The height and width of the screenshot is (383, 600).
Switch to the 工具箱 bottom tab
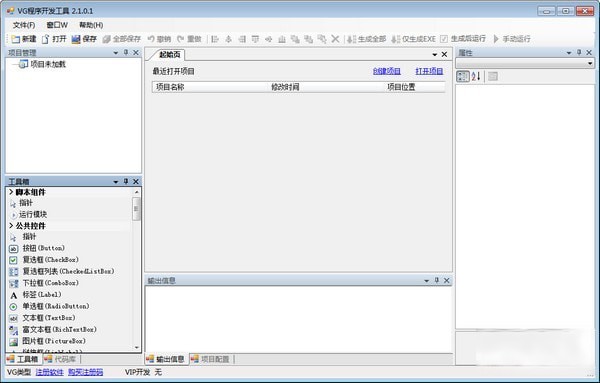coord(23,359)
